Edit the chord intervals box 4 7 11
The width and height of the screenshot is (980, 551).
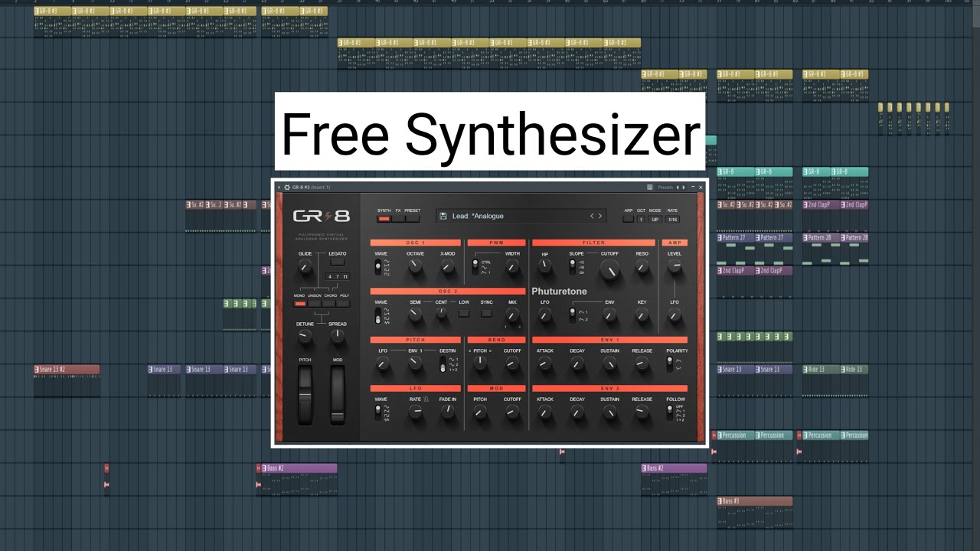(337, 276)
